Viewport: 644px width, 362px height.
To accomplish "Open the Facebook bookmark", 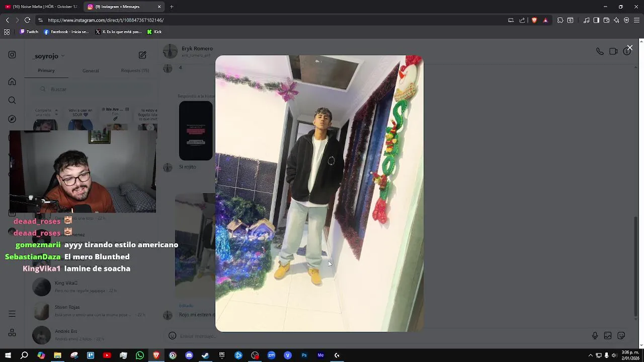I will click(x=66, y=32).
